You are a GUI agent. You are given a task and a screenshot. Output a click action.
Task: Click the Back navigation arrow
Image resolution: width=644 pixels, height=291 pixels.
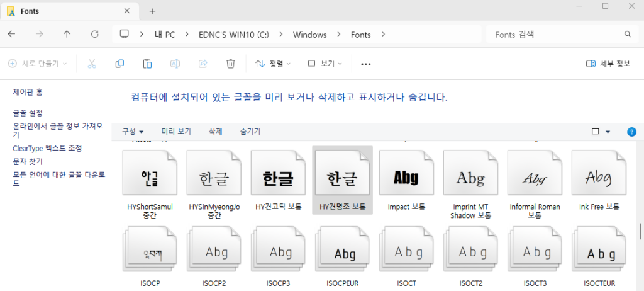11,35
